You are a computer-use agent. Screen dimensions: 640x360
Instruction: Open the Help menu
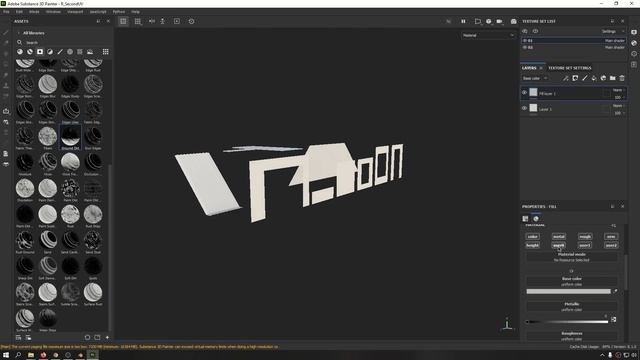coord(136,12)
